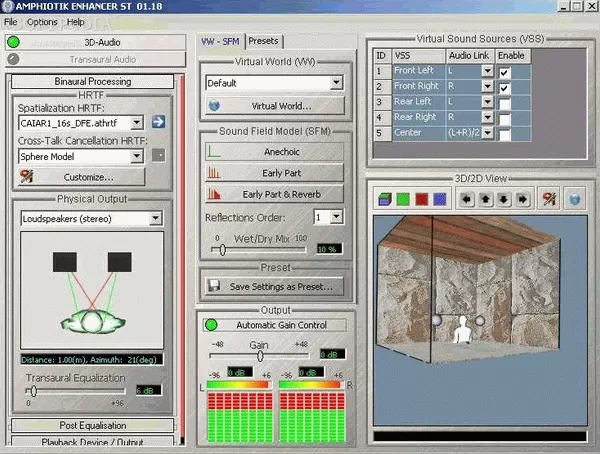
Task: Click the floppy disk save preset icon
Action: click(x=214, y=286)
